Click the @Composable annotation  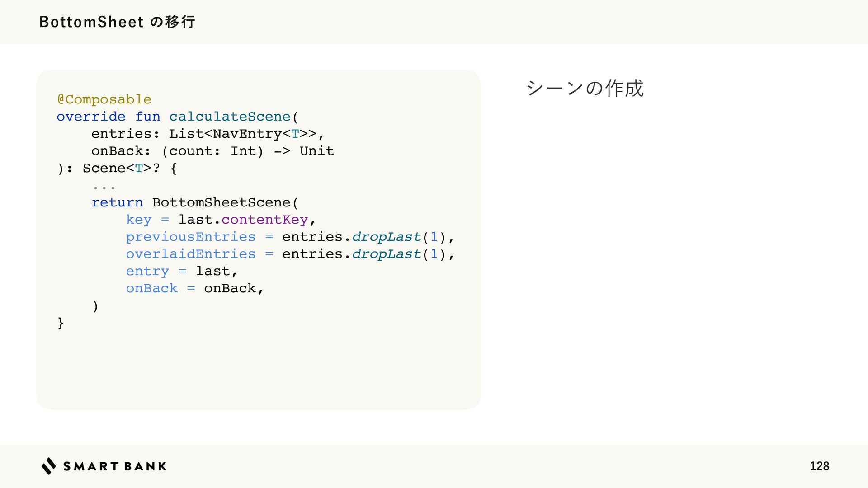(104, 99)
